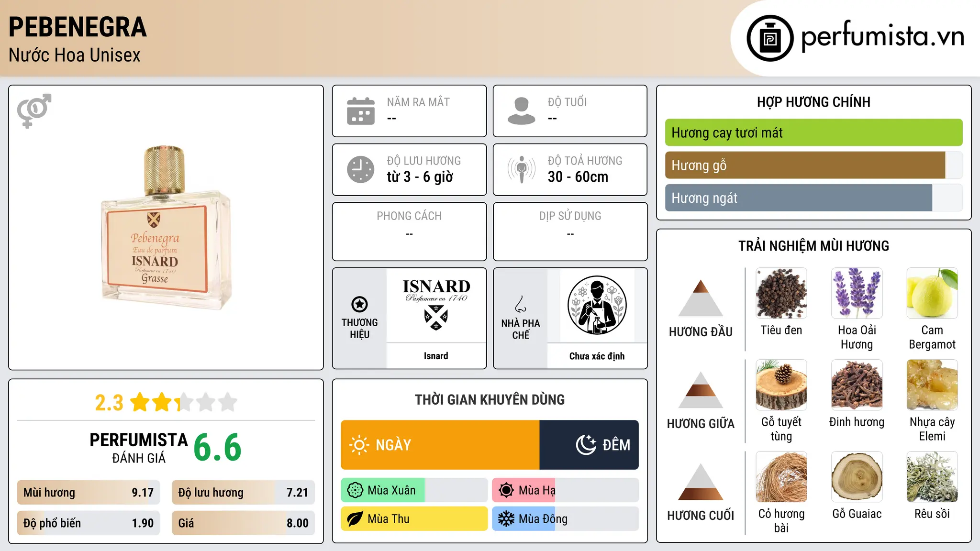Click the Mùi hương 9.17 score bar
Screen dimensions: 980x551
click(89, 493)
